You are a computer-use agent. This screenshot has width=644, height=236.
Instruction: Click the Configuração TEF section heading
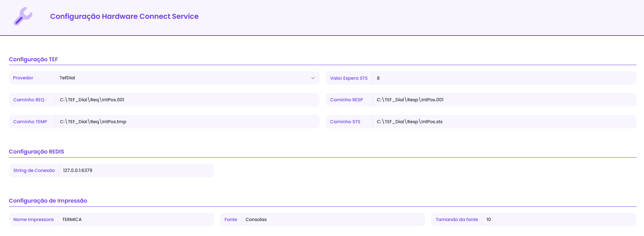click(x=33, y=60)
